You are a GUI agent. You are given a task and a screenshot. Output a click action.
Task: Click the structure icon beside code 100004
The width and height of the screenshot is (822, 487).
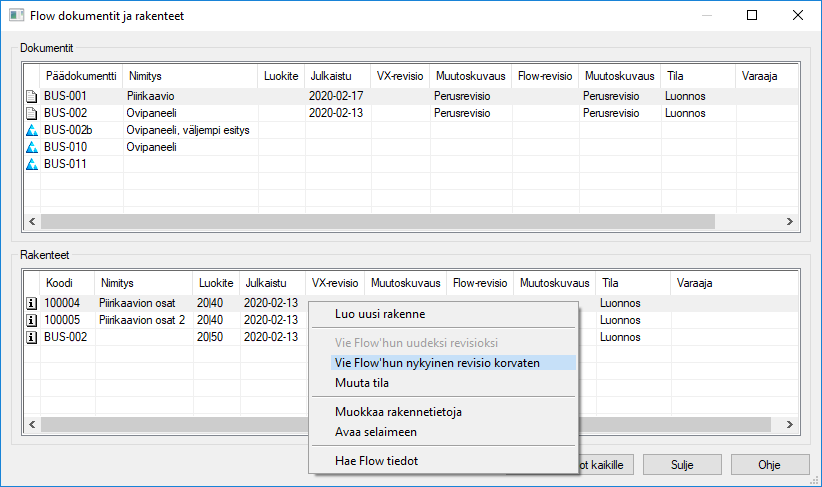[31, 303]
